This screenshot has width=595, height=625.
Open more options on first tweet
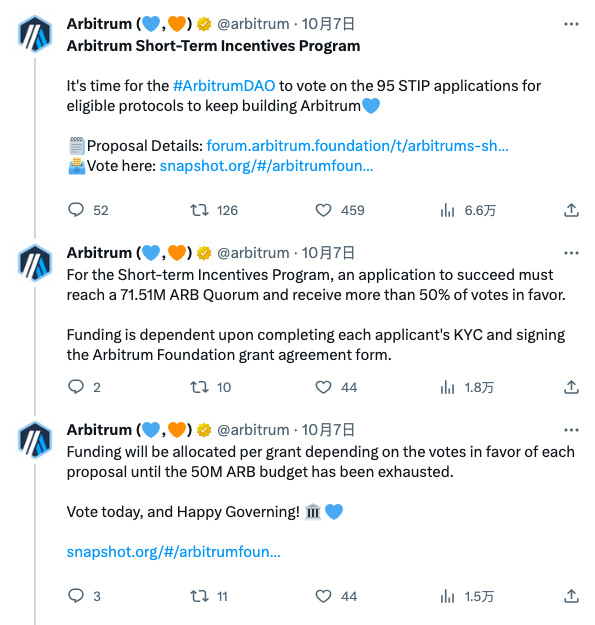click(571, 24)
